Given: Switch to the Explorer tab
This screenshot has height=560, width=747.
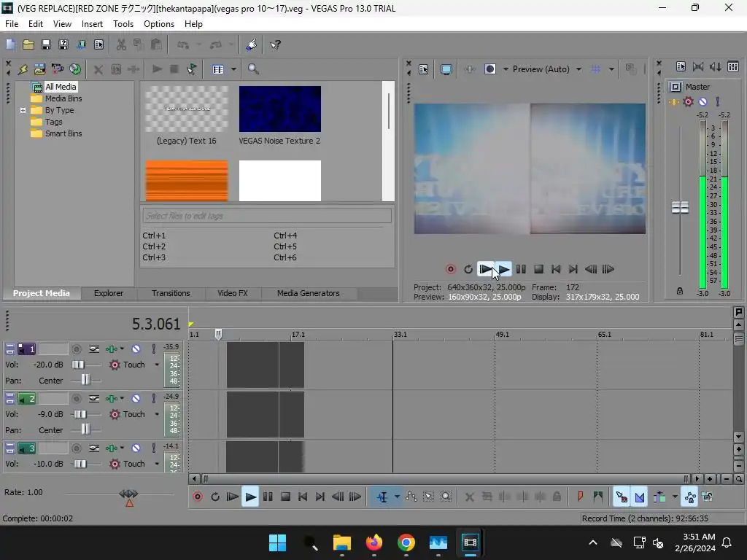Looking at the screenshot, I should click(109, 293).
